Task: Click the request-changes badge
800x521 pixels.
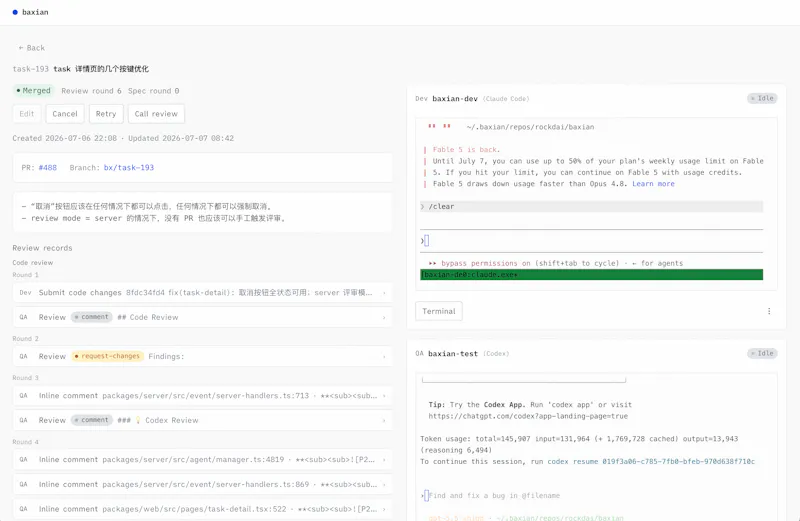Action: pos(108,356)
